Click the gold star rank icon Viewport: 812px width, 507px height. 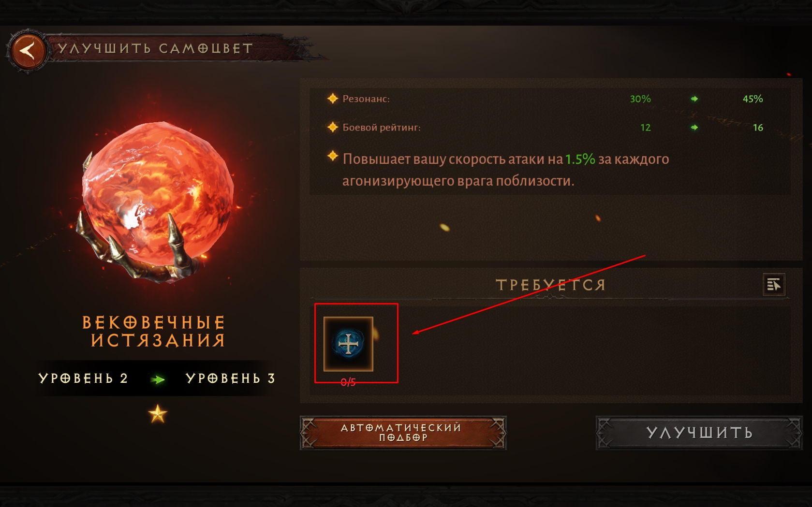click(158, 414)
